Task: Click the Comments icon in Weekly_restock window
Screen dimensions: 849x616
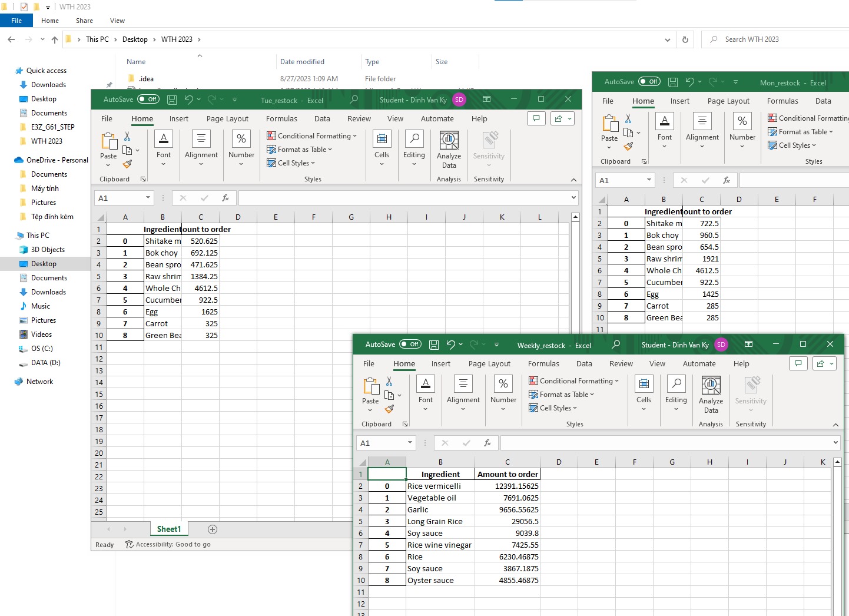Action: (x=798, y=363)
